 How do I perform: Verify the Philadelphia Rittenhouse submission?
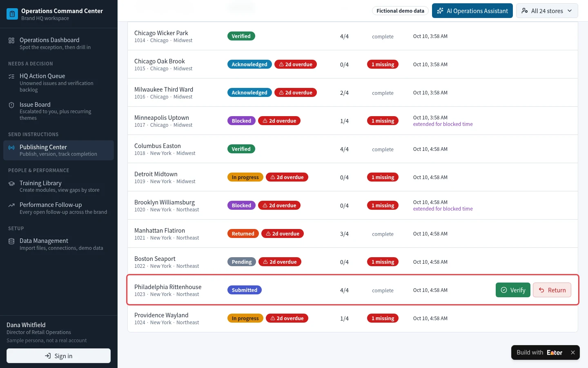click(x=513, y=290)
